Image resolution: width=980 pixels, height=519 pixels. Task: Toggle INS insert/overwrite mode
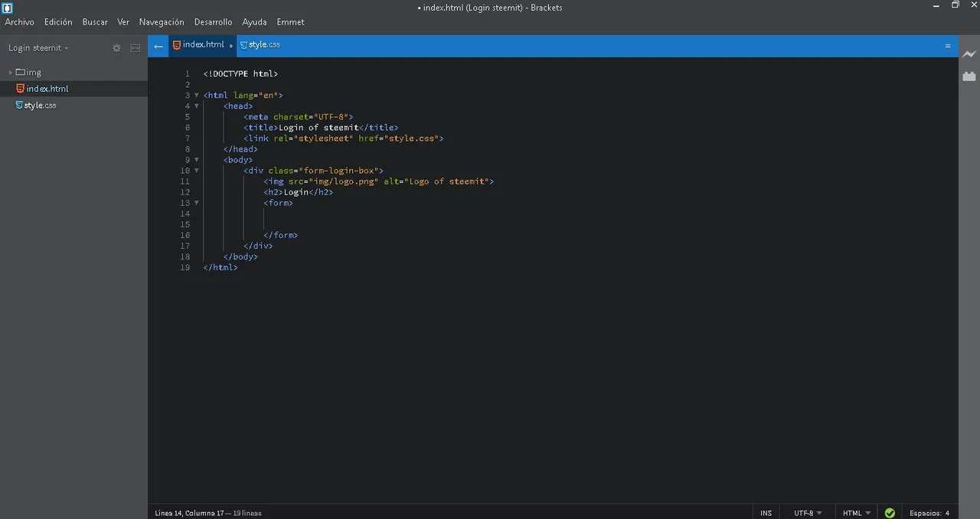pyautogui.click(x=766, y=513)
